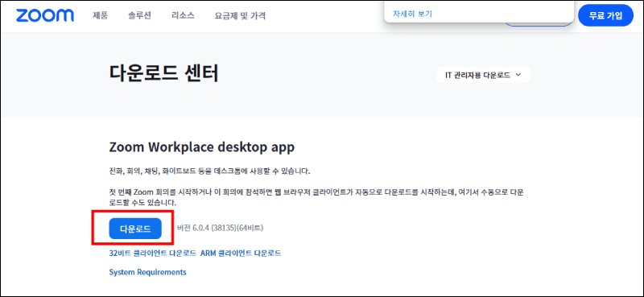Open the 제품 menu
The height and width of the screenshot is (297, 644).
point(100,15)
